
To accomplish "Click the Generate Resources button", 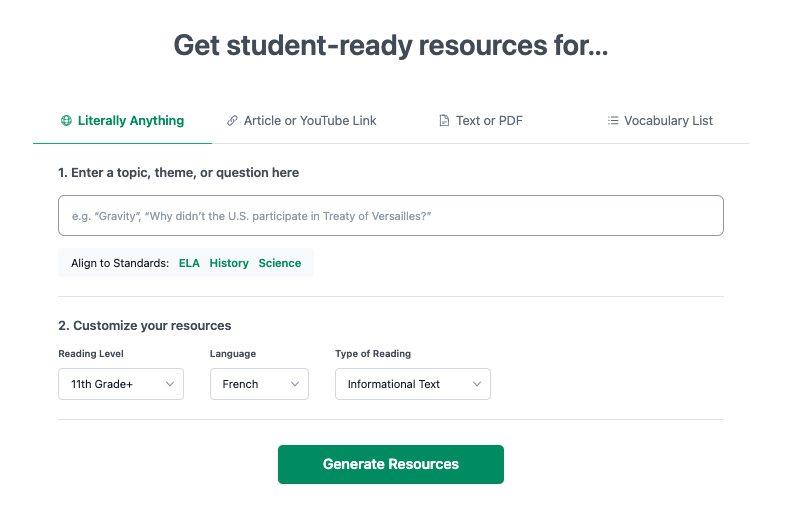I will coord(390,464).
